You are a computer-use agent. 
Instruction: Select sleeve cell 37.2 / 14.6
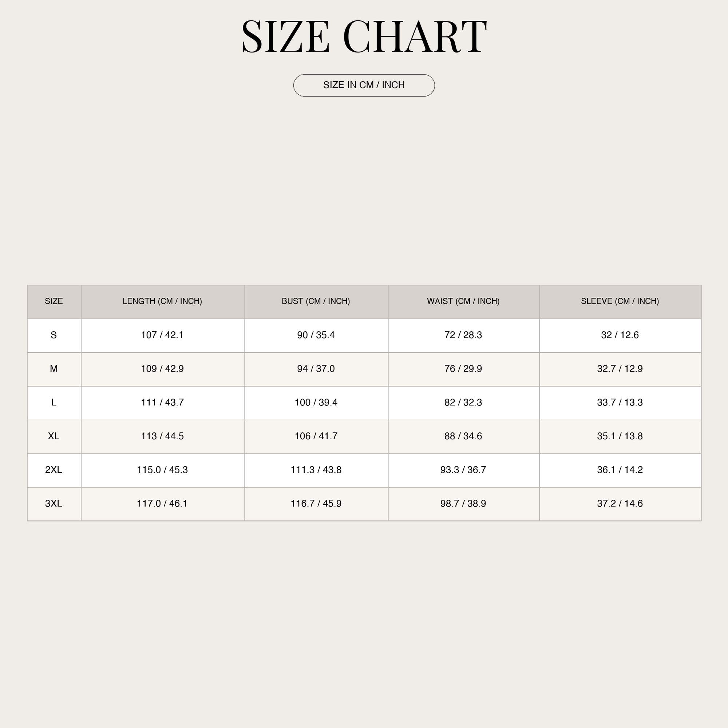tap(620, 504)
